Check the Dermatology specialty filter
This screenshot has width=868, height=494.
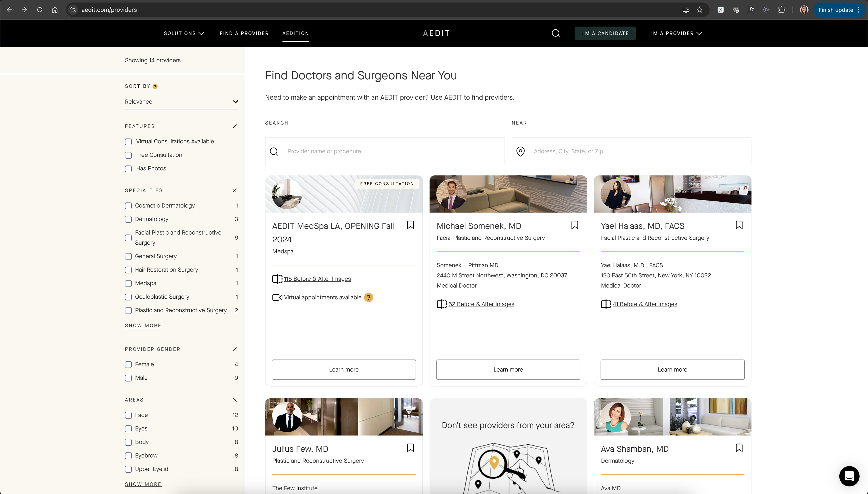click(128, 220)
